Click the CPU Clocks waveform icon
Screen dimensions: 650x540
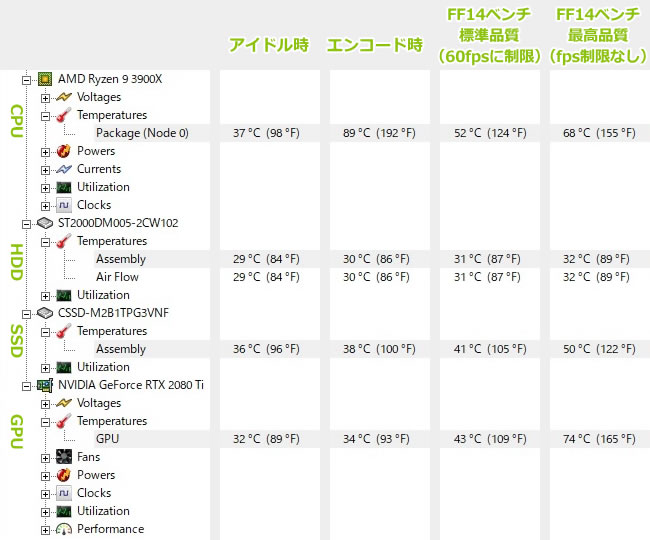(x=64, y=205)
